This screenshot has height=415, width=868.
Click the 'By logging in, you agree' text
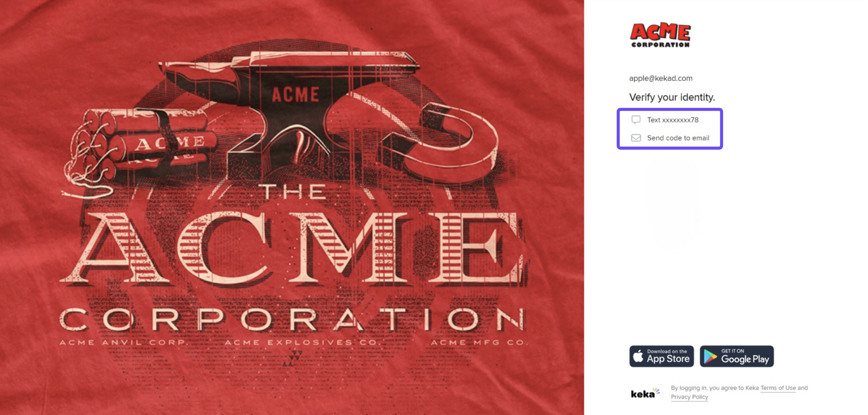714,388
